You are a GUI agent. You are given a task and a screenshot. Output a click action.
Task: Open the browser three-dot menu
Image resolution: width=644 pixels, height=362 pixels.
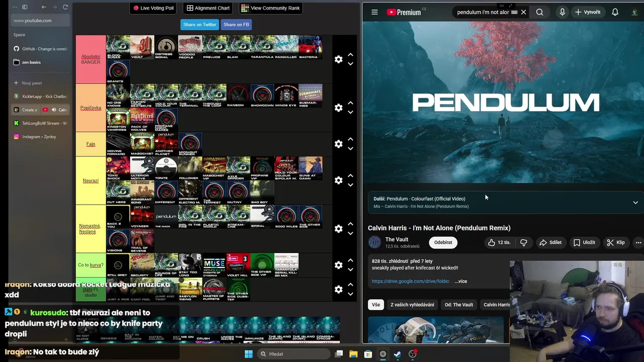(15, 7)
